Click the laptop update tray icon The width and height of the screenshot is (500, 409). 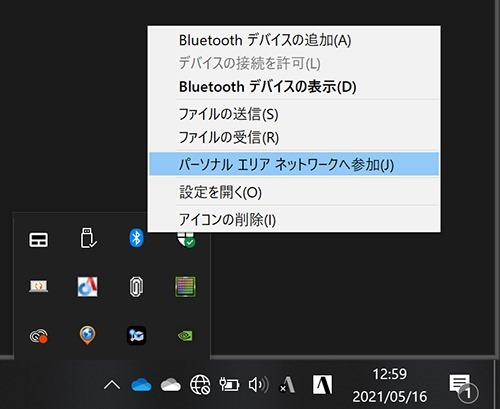pos(38,286)
